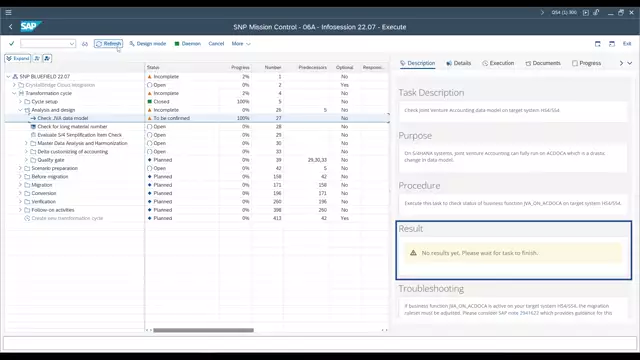Switch to the Execution tab
This screenshot has height=360, width=640.
[498, 63]
